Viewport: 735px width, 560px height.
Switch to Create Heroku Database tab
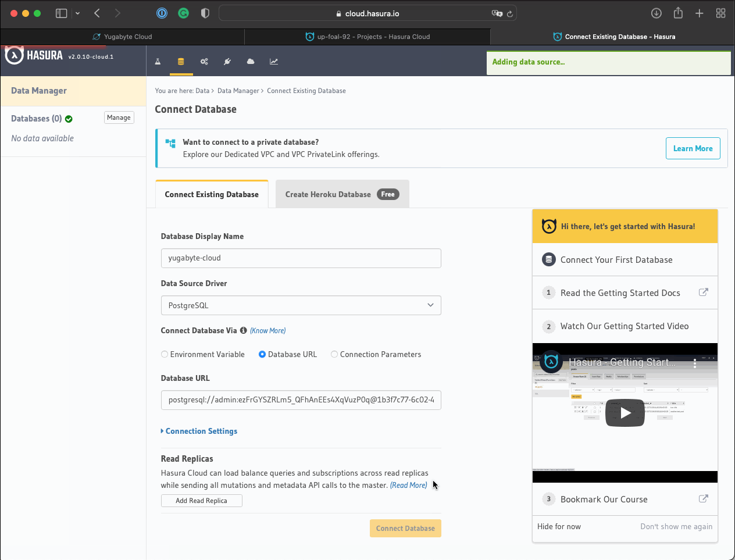pyautogui.click(x=342, y=194)
